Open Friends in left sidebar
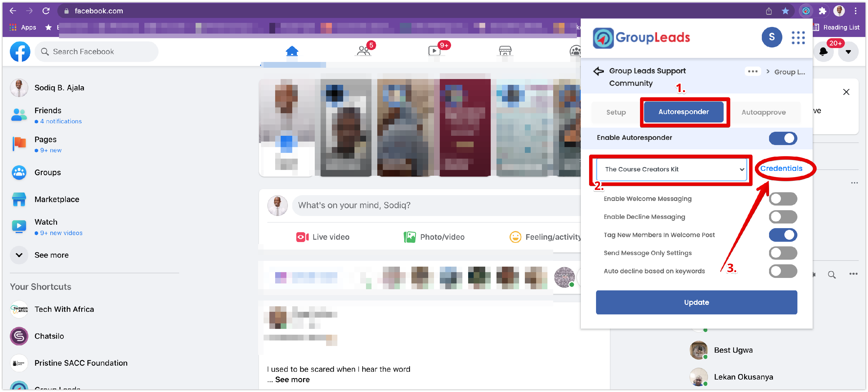Image resolution: width=868 pixels, height=392 pixels. click(47, 115)
